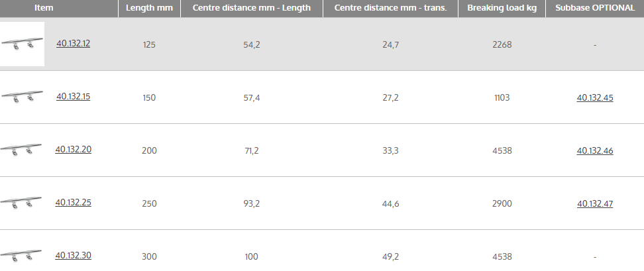The height and width of the screenshot is (271, 644).
Task: Click the Item column header
Action: [x=44, y=8]
